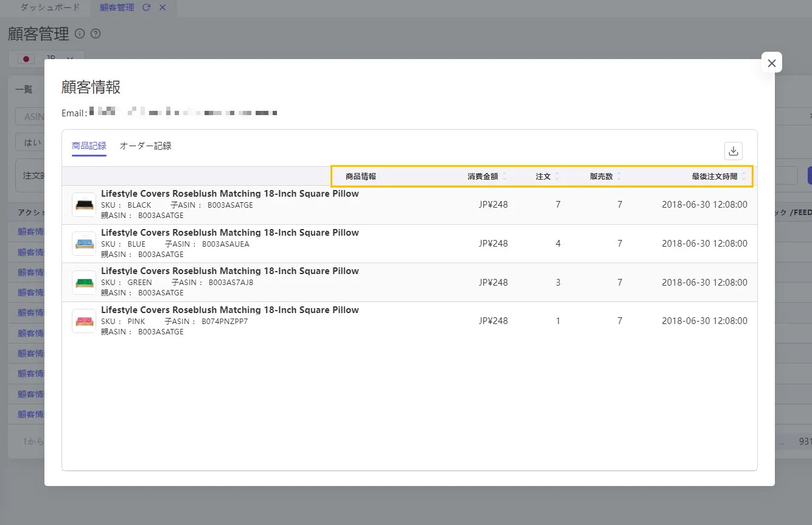Screen dimensions: 812x525
Task: Sort by 注文 column arrows
Action: 557,177
